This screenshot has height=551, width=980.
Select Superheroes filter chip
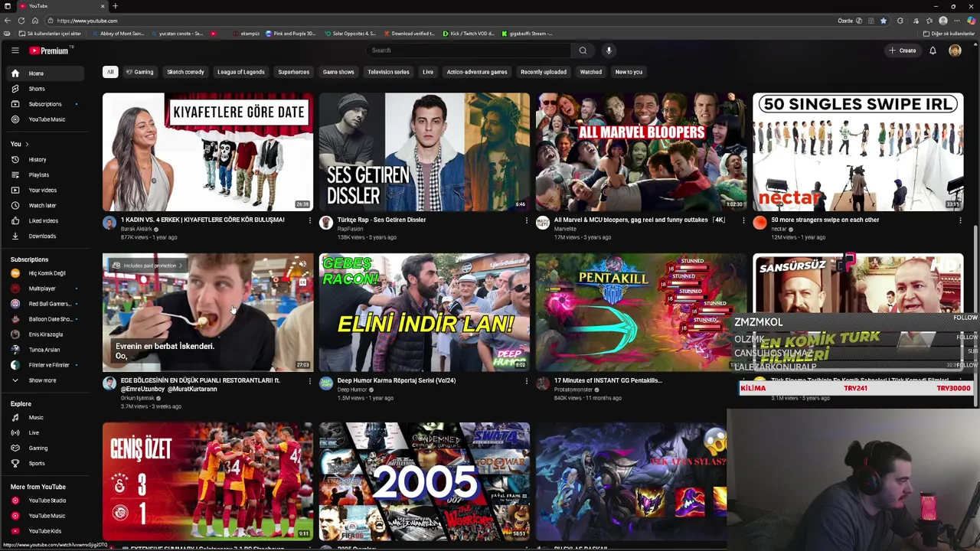click(x=293, y=72)
